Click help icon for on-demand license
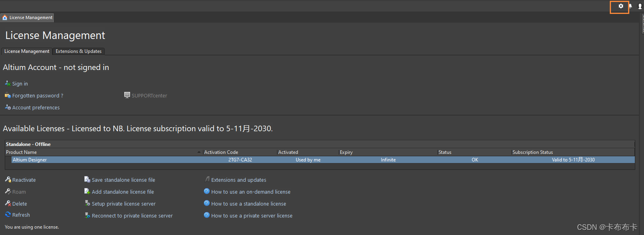 click(x=207, y=191)
